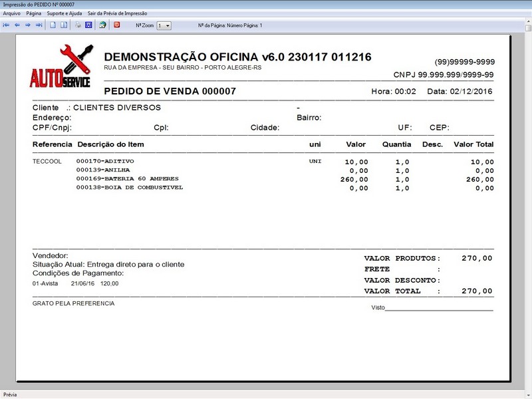Open the Página menu

(34, 13)
